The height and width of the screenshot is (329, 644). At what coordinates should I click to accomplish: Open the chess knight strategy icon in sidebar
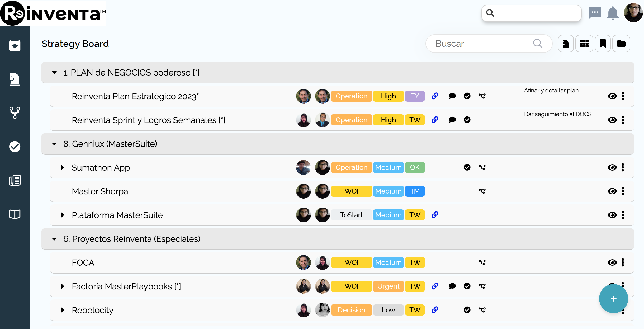tap(15, 79)
